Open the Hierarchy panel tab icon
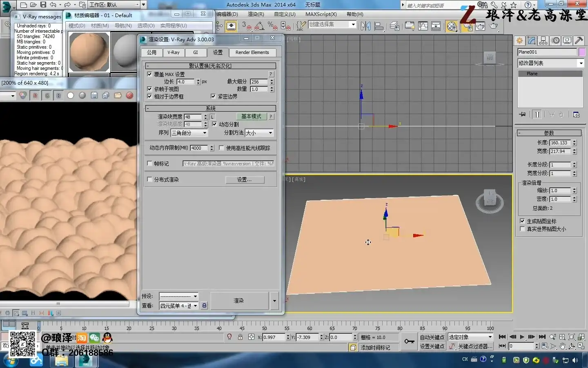 tap(543, 40)
